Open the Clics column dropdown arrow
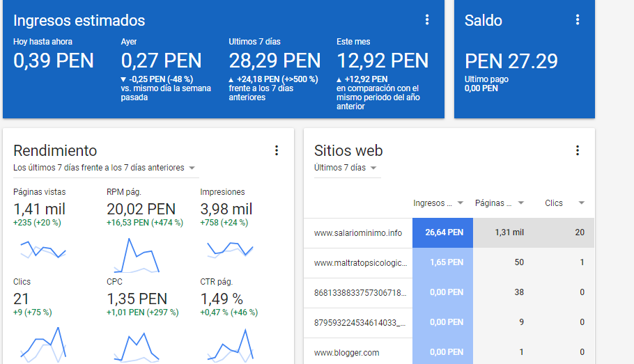Image resolution: width=634 pixels, height=364 pixels. click(582, 203)
